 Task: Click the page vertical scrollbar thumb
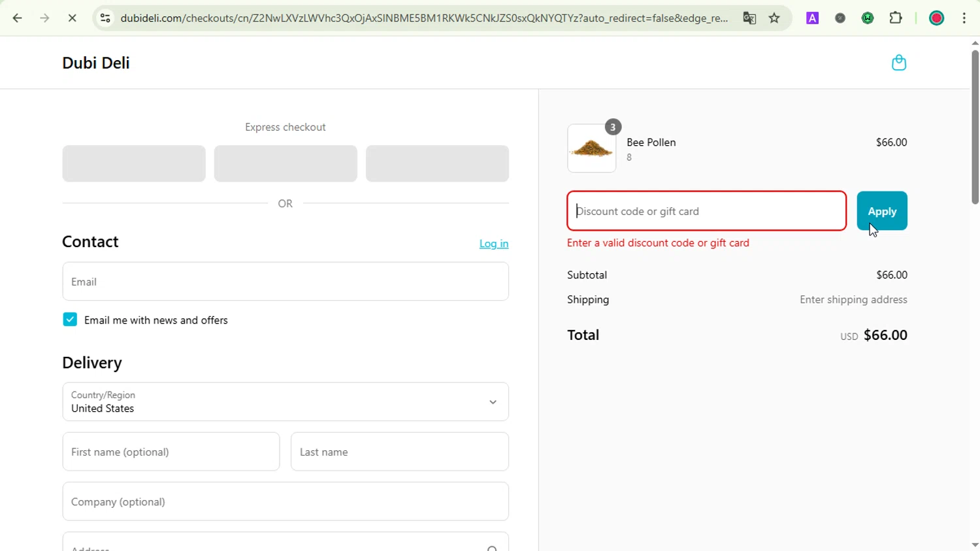975,127
